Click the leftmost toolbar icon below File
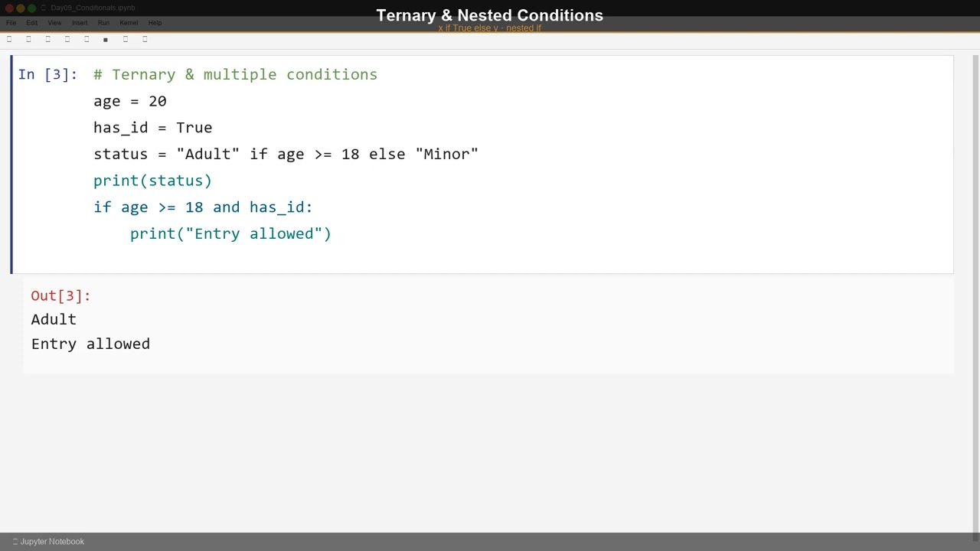The width and height of the screenshot is (980, 551). [9, 39]
